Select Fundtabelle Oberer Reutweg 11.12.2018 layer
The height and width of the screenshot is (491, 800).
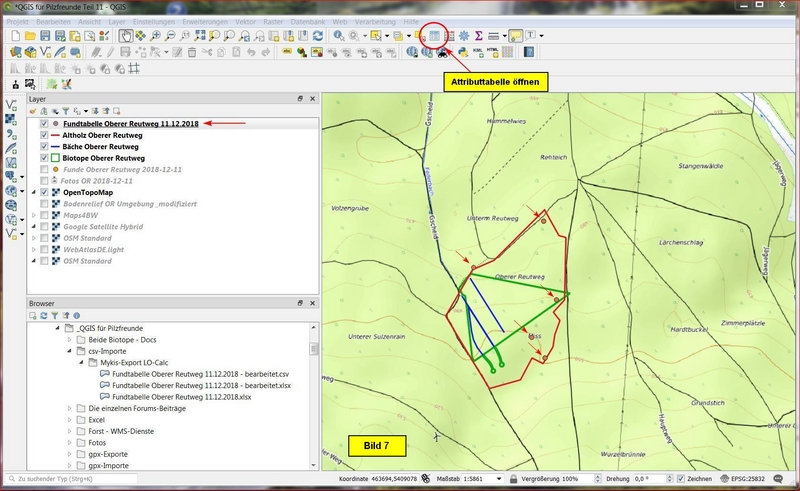[x=130, y=123]
